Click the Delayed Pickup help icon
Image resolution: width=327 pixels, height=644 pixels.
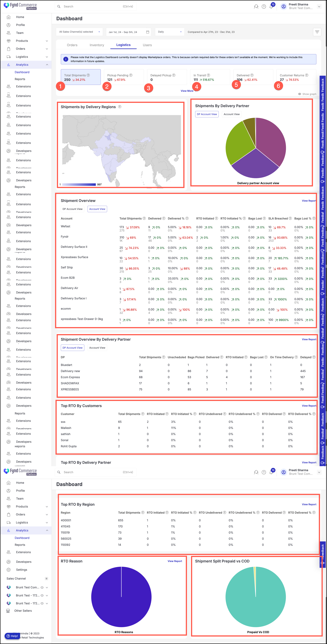coord(174,75)
